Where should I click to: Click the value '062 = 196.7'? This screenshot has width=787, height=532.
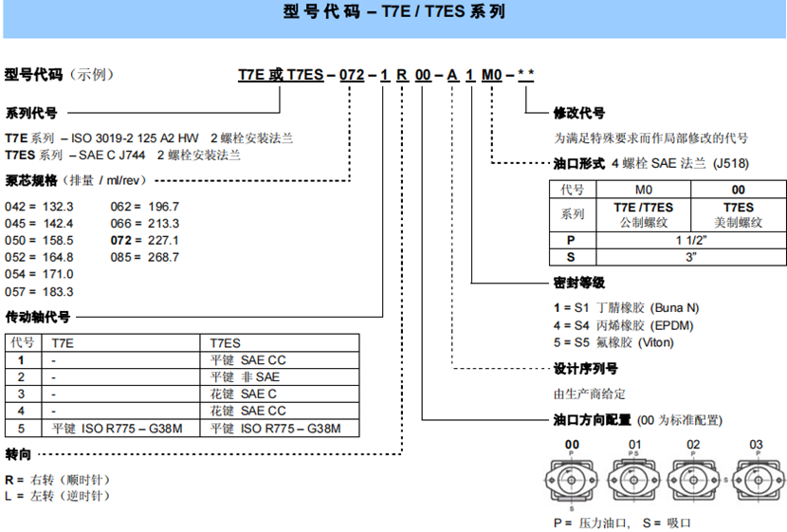(144, 207)
